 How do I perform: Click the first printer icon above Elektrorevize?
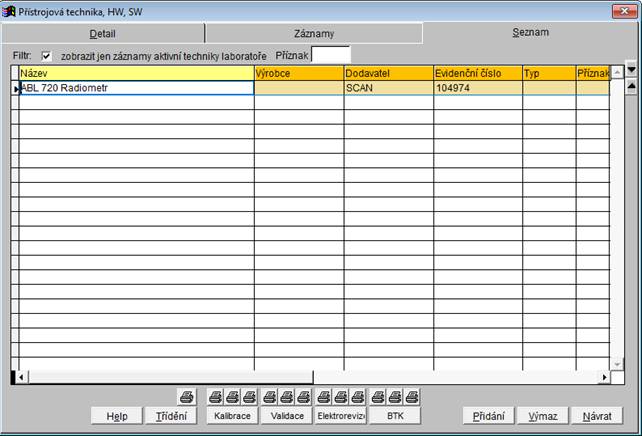pyautogui.click(x=323, y=397)
